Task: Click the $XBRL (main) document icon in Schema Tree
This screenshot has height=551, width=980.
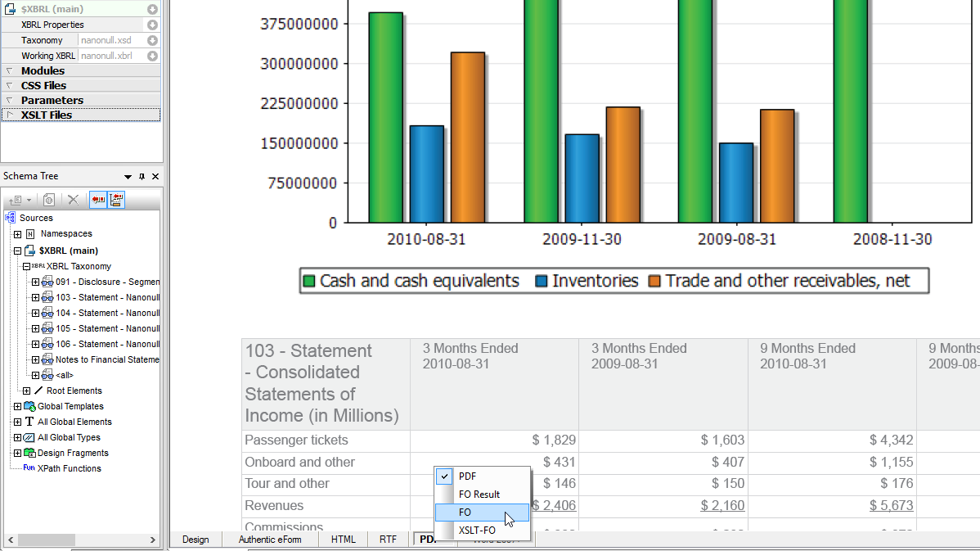Action: (x=29, y=251)
